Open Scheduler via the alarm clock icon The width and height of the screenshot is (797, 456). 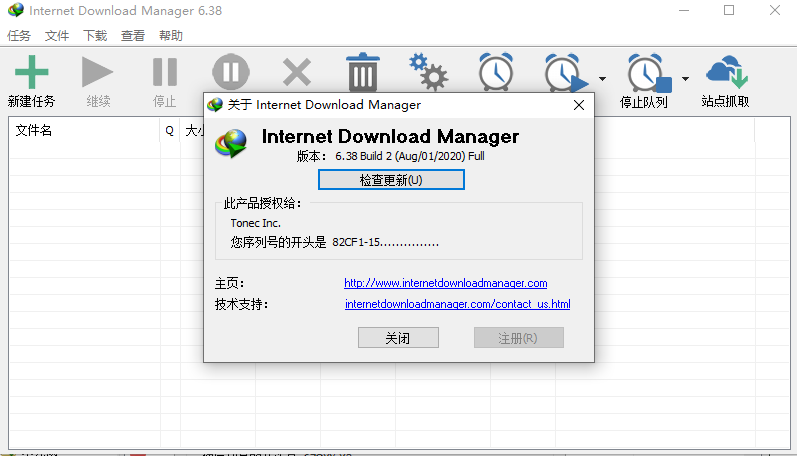[x=496, y=72]
